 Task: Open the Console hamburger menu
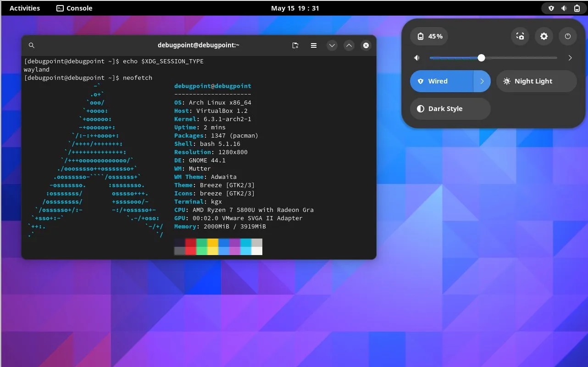(314, 45)
